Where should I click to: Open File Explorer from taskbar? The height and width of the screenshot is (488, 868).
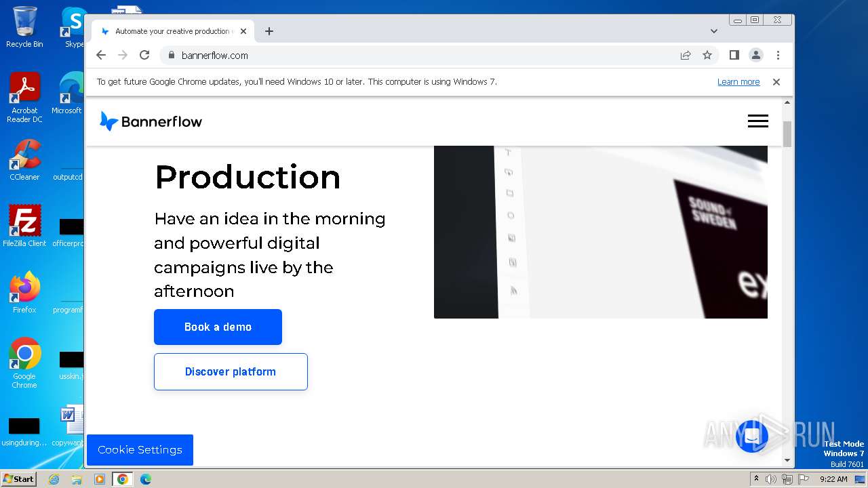click(x=77, y=479)
